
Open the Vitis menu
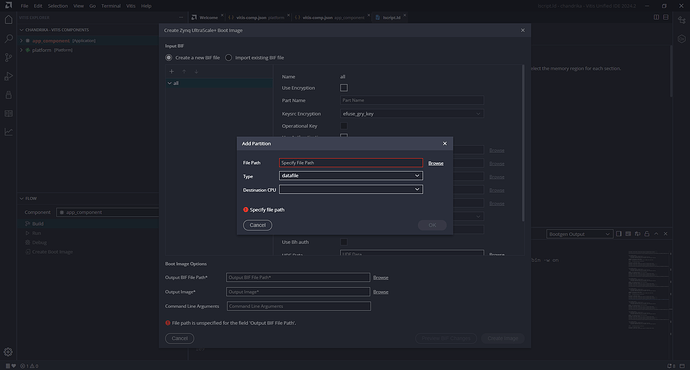(x=131, y=6)
